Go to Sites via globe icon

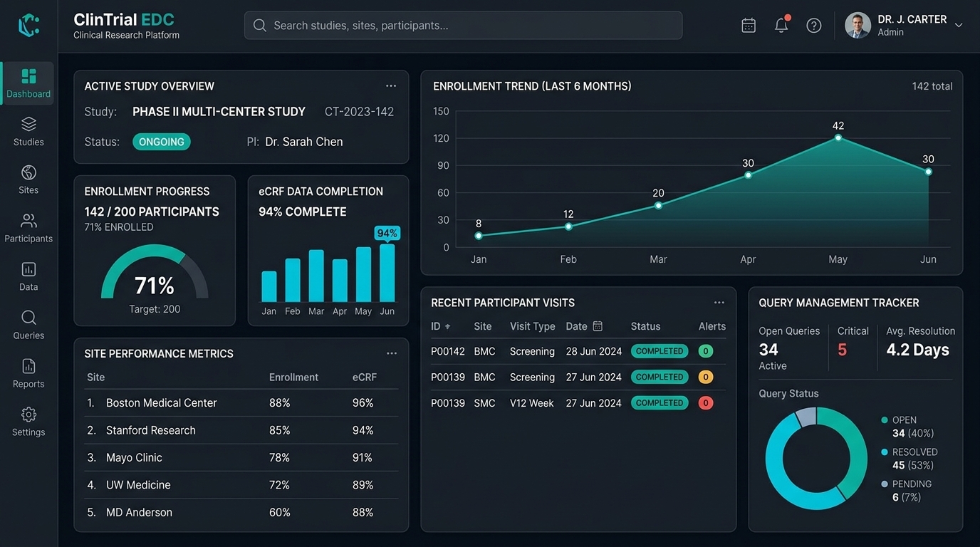pos(28,172)
